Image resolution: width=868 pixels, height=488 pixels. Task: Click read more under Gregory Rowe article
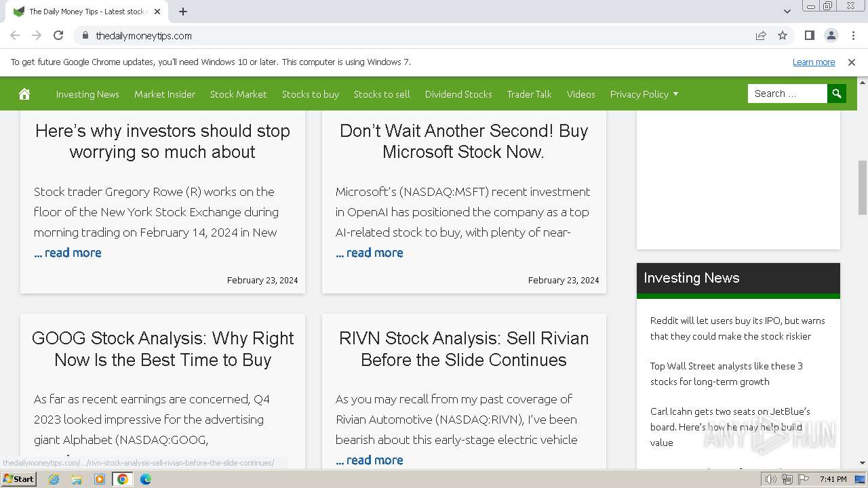pyautogui.click(x=68, y=253)
